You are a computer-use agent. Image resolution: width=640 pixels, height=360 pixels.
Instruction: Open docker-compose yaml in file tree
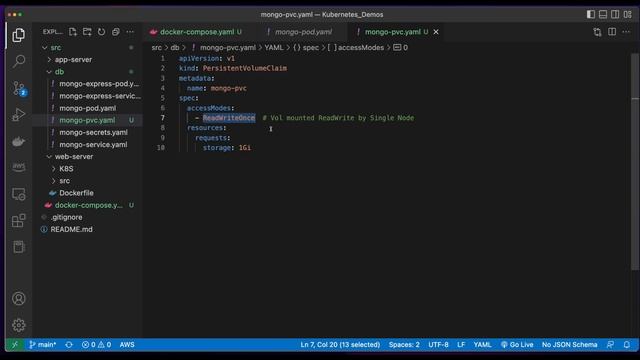coord(88,205)
